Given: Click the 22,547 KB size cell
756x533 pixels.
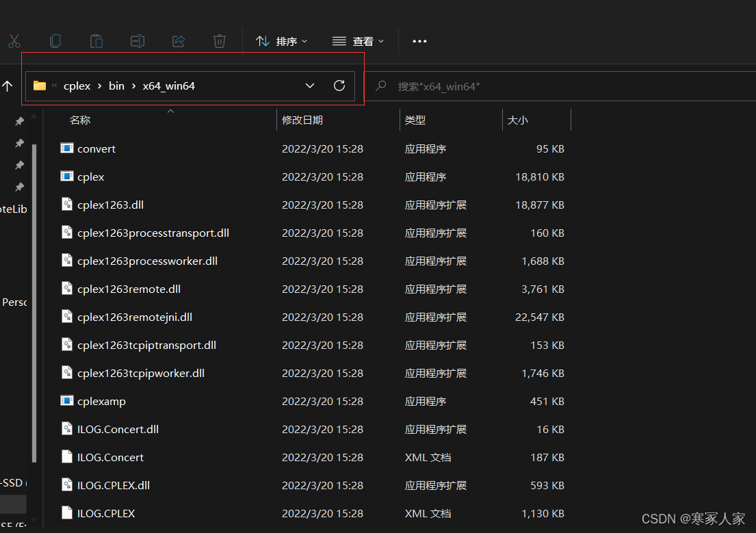Looking at the screenshot, I should [x=540, y=317].
